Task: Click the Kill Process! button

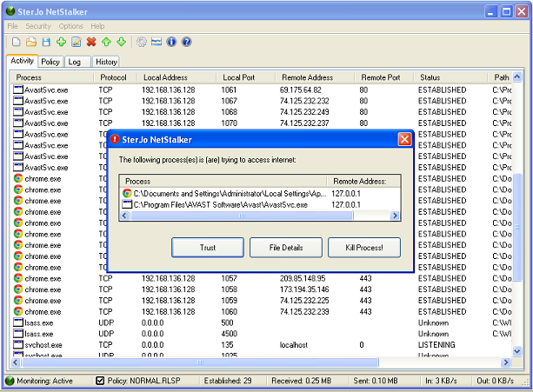Action: [x=364, y=248]
